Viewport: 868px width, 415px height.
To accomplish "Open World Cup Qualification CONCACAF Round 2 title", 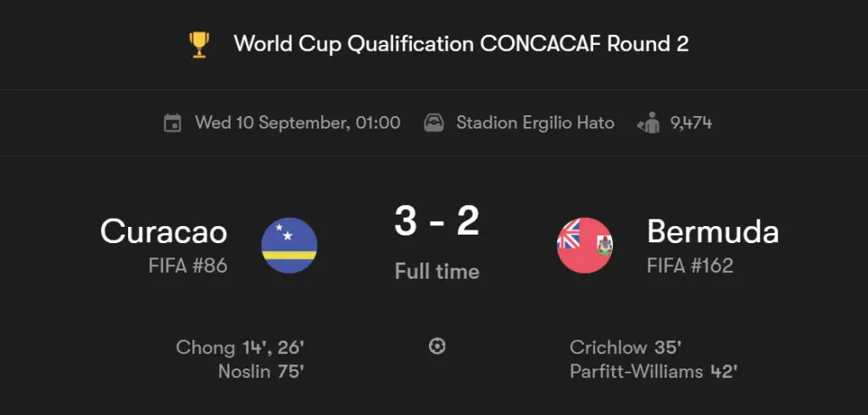I will [461, 44].
